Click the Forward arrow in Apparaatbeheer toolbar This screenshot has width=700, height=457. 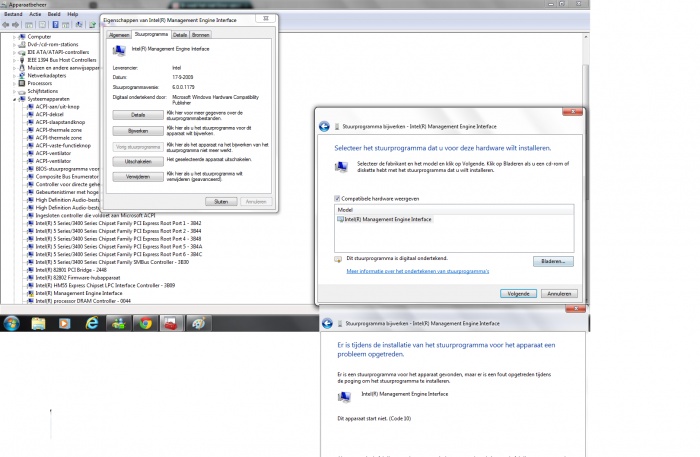coord(16,25)
